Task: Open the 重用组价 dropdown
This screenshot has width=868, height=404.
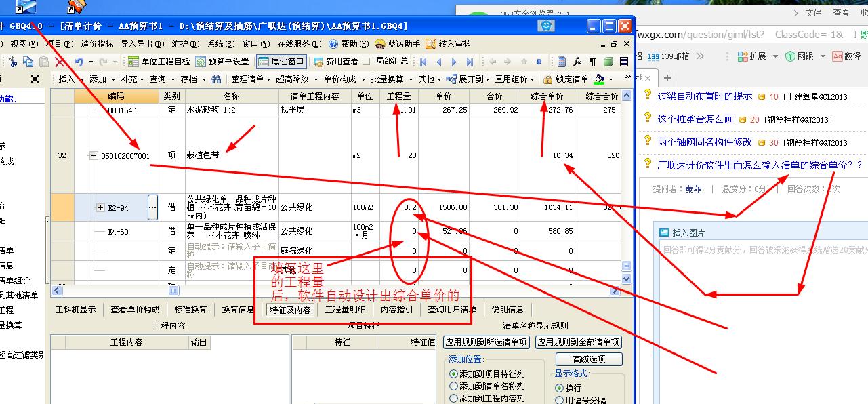Action: [x=515, y=79]
